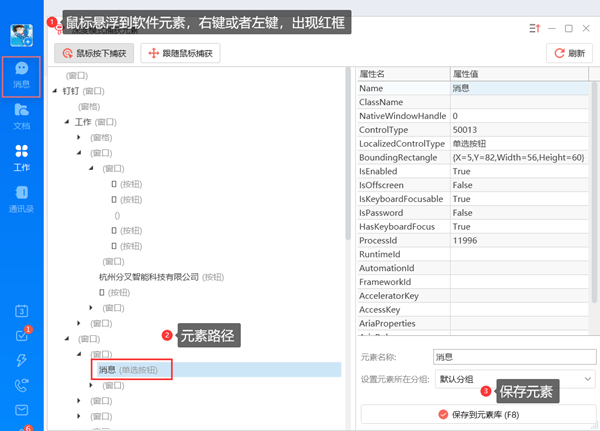Expand the (窗口) node directly below 消息 row
600x431 pixels.
click(91, 385)
